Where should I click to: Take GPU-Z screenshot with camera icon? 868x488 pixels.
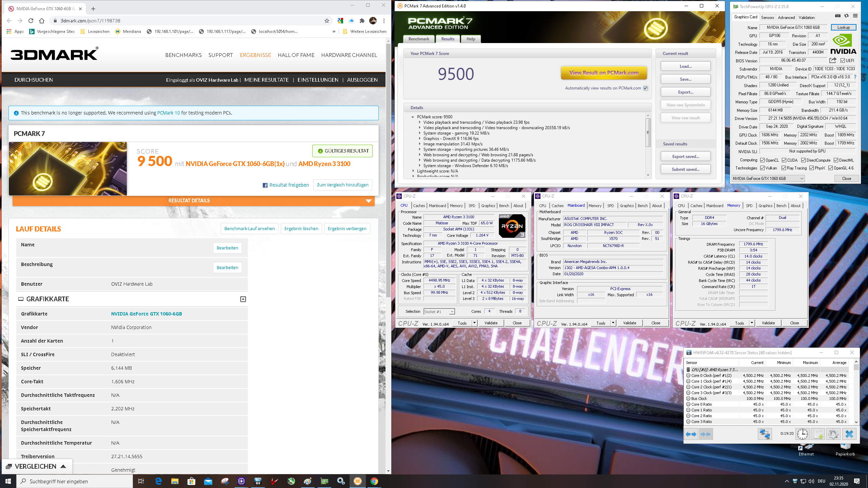point(837,16)
